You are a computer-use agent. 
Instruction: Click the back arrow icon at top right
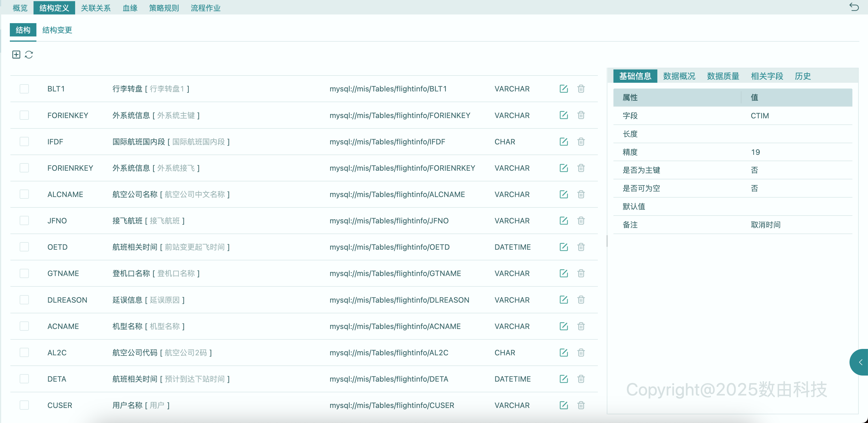854,7
